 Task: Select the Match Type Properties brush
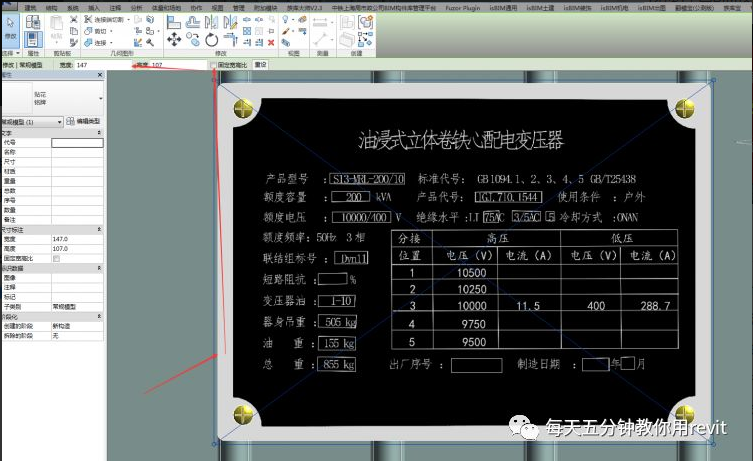coord(73,43)
